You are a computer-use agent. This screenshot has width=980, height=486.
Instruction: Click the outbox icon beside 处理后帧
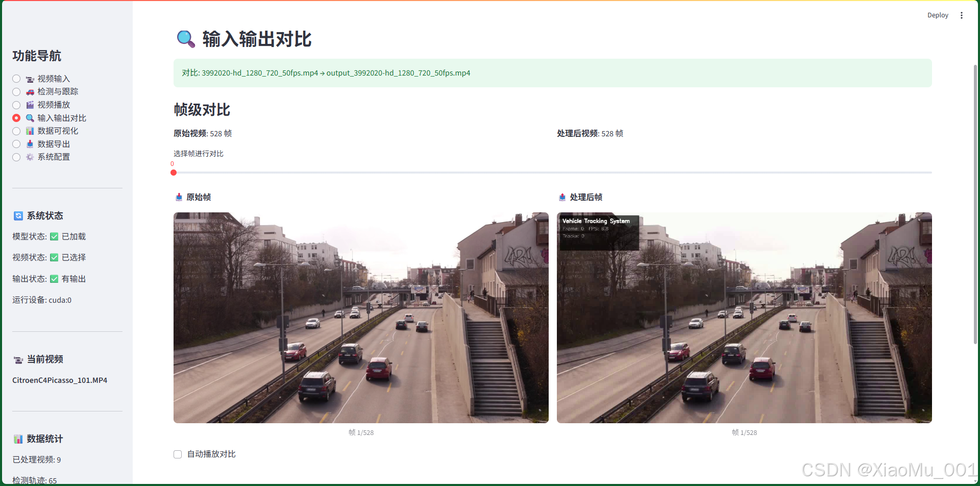click(562, 197)
